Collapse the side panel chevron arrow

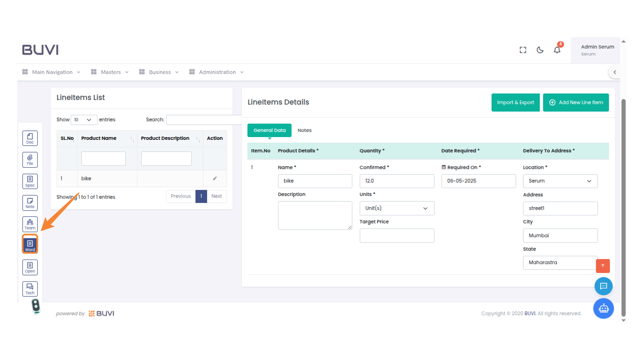point(615,72)
